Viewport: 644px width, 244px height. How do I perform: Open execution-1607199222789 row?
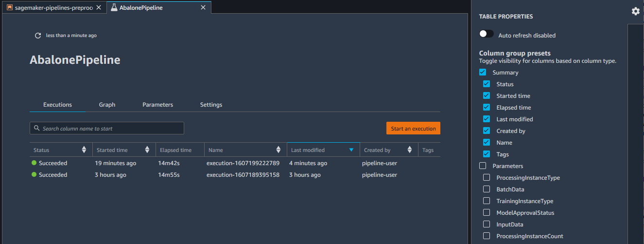(x=243, y=163)
